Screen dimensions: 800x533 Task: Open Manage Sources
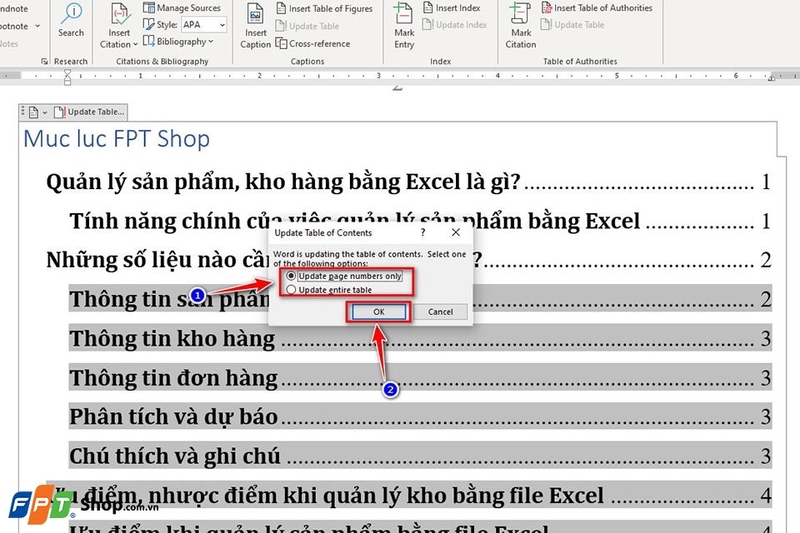coord(182,8)
